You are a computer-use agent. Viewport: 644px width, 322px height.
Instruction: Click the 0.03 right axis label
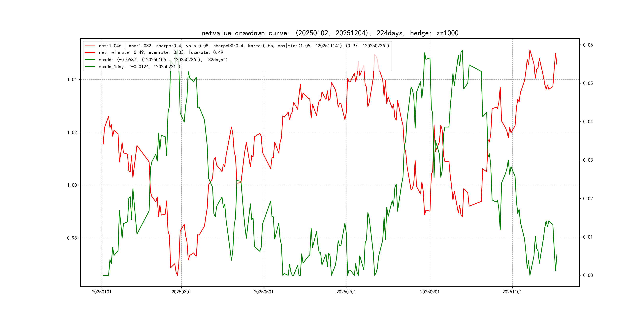tap(588, 160)
